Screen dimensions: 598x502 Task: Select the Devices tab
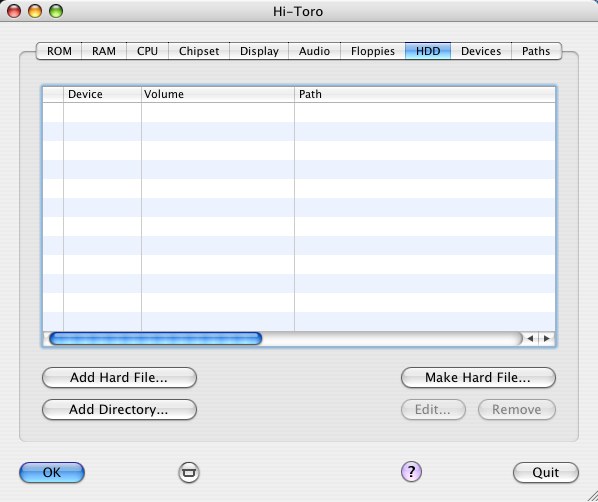[x=481, y=51]
